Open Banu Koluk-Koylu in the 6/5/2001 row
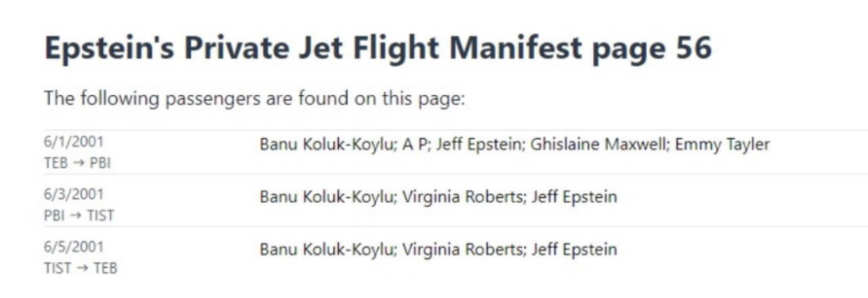 [326, 249]
